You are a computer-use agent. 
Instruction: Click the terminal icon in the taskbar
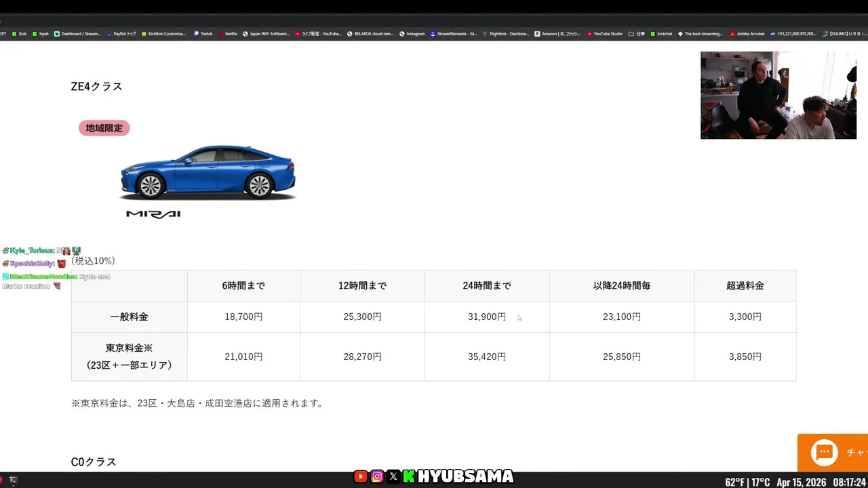(12, 480)
